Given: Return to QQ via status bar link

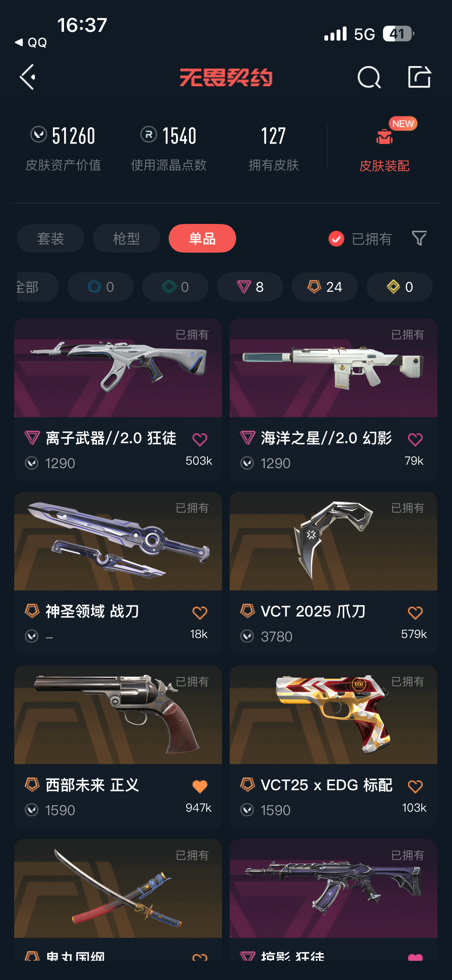Looking at the screenshot, I should [x=31, y=42].
